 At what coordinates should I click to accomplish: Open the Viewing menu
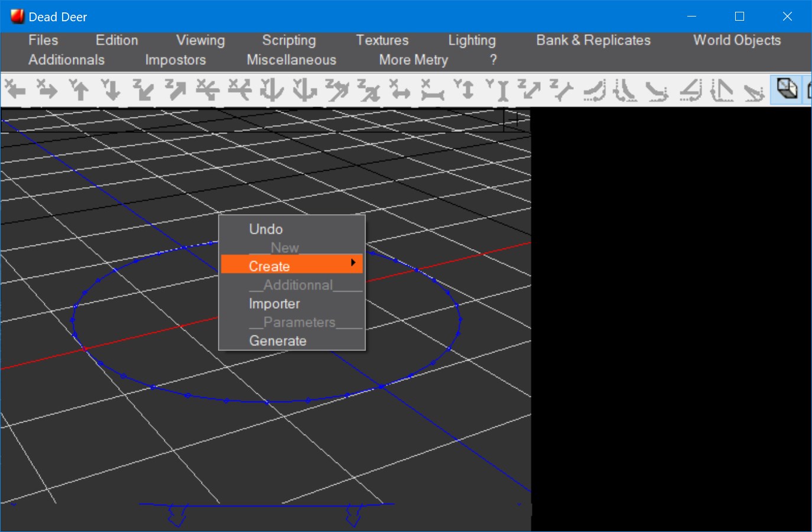(x=200, y=40)
